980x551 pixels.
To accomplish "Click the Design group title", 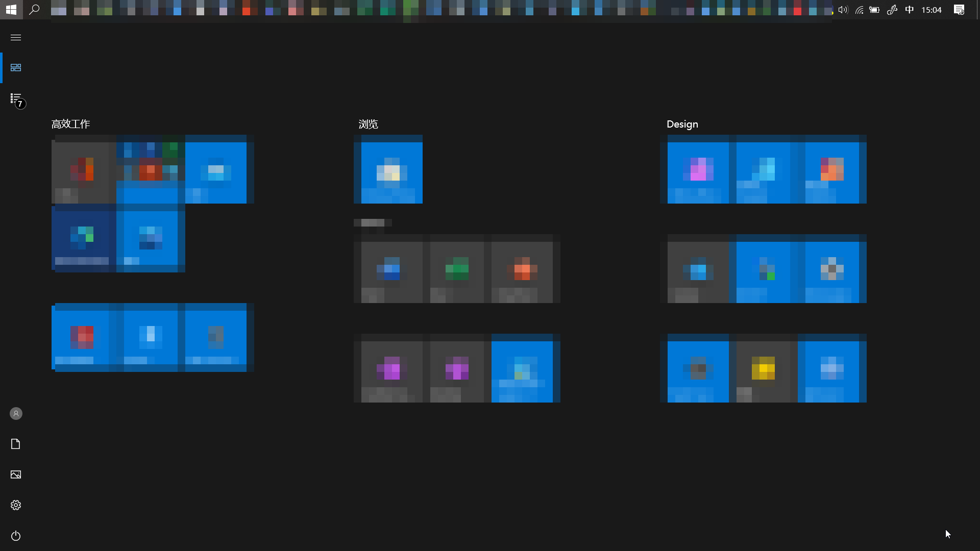I will (682, 124).
